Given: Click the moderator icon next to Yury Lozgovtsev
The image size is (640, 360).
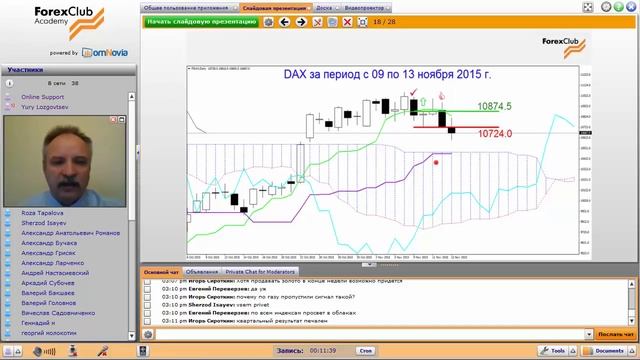Looking at the screenshot, I should click(9, 107).
